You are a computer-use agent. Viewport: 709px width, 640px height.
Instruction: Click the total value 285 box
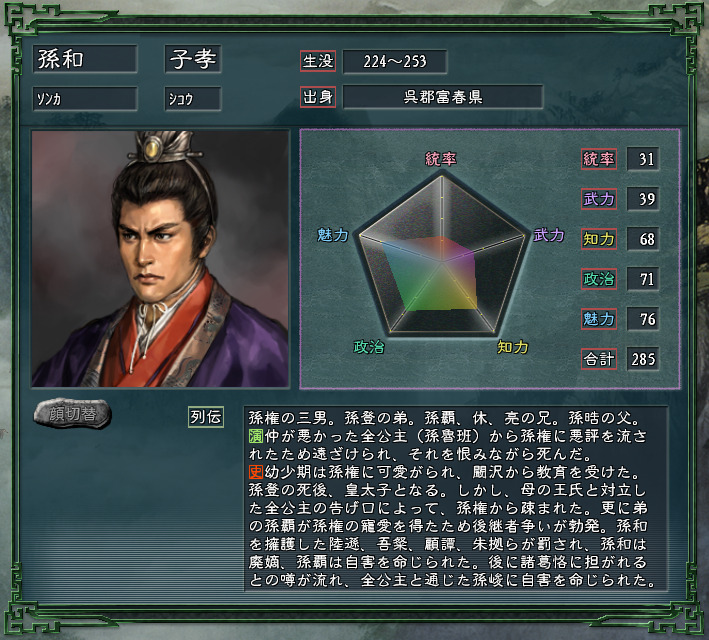click(643, 359)
